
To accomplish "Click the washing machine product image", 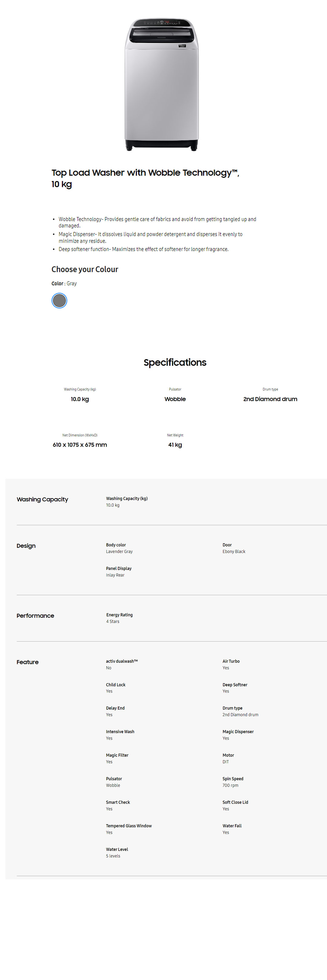I will (x=161, y=84).
